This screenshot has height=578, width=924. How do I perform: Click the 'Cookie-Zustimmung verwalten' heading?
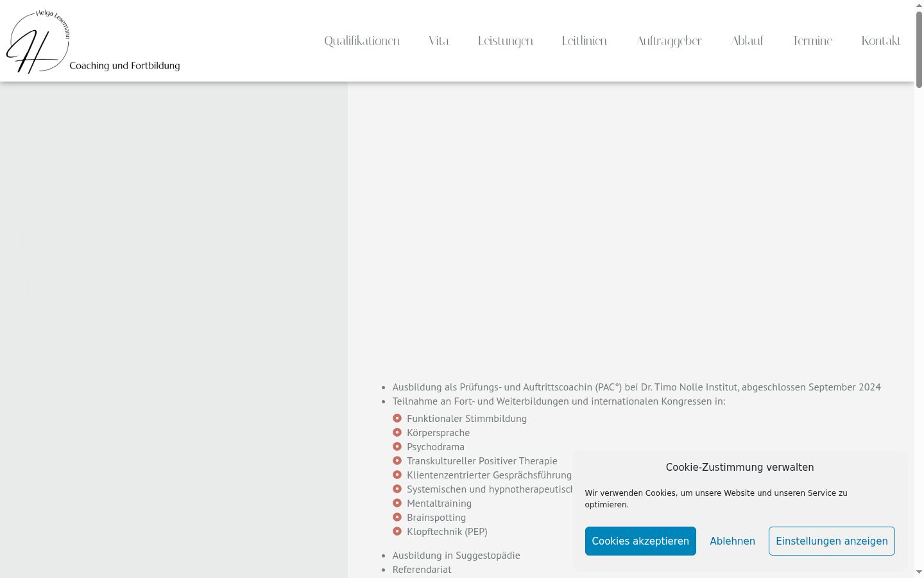click(x=740, y=468)
